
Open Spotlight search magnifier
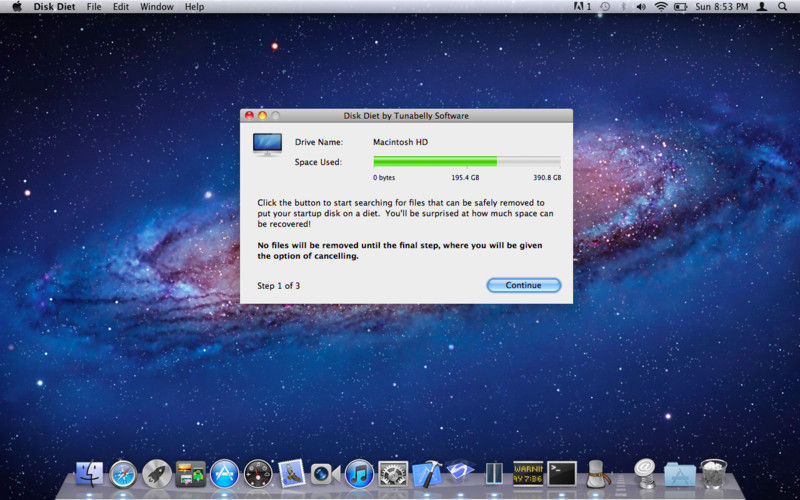pyautogui.click(x=783, y=7)
